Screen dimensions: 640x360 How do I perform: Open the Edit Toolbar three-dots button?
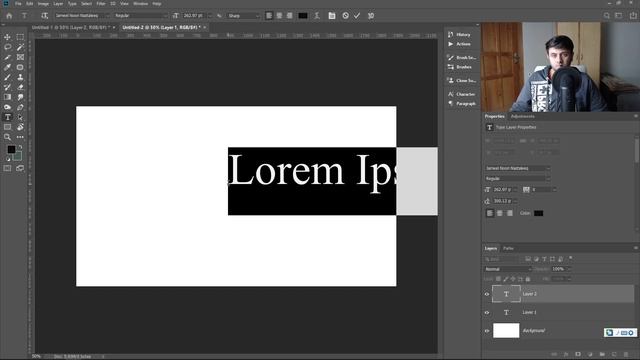20,137
